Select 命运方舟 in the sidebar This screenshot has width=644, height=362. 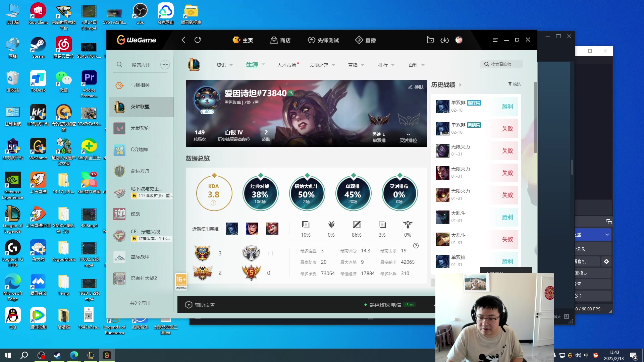click(141, 171)
